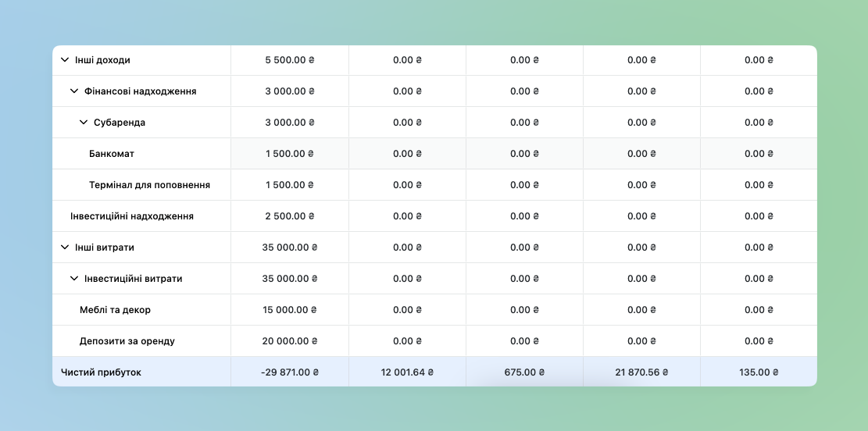Click the 675.00 ₴ net profit cell
Image resolution: width=868 pixels, height=431 pixels.
click(x=524, y=372)
